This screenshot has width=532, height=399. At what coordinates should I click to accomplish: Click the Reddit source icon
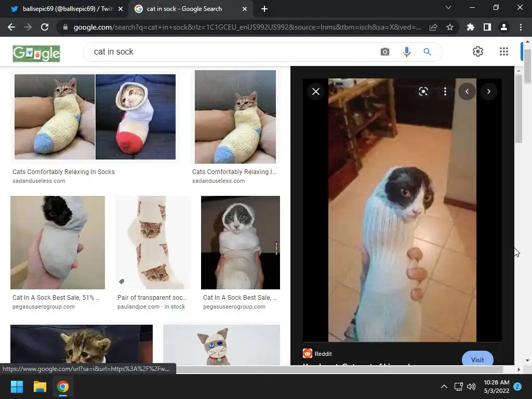click(308, 353)
